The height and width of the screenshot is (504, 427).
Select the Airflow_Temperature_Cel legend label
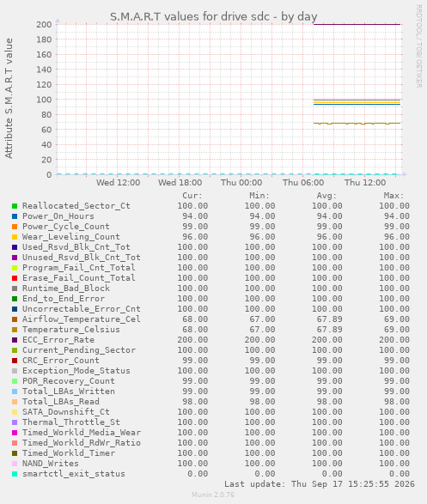82,319
